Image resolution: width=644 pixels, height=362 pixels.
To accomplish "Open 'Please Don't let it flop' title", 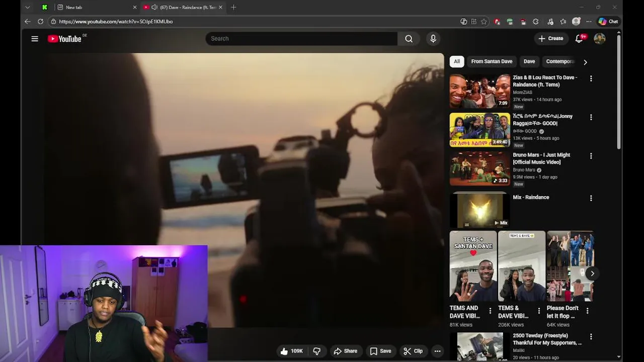I will tap(562, 312).
